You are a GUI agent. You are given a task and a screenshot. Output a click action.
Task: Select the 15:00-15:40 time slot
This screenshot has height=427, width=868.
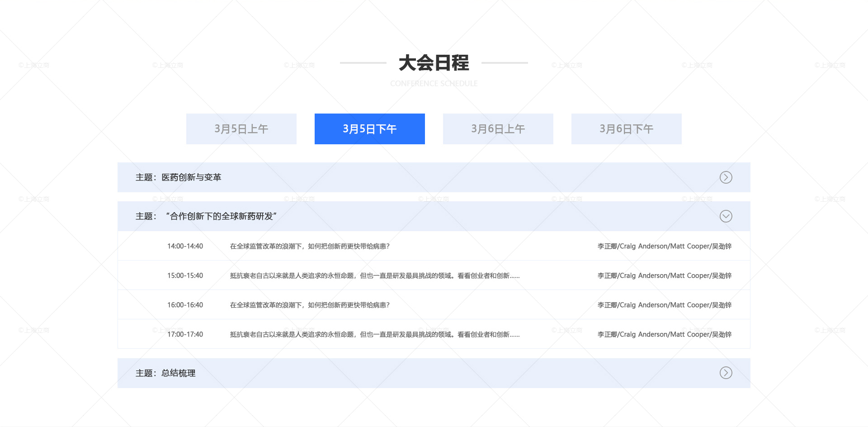click(x=185, y=275)
